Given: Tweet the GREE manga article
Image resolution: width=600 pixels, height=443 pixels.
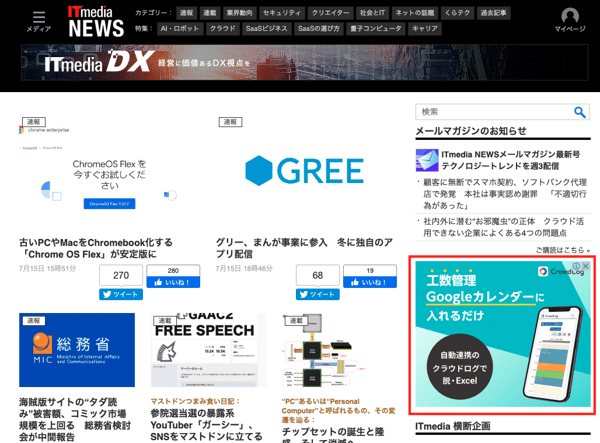Looking at the screenshot, I should coord(318,294).
